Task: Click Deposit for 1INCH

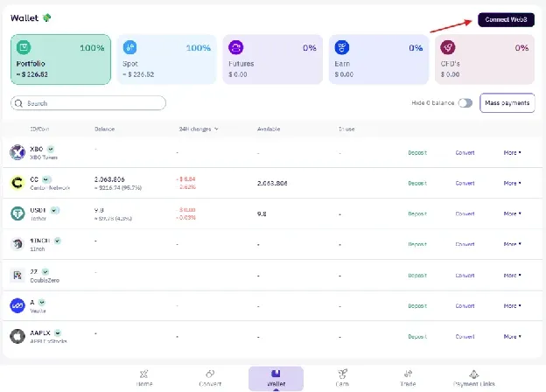Action: pyautogui.click(x=417, y=244)
